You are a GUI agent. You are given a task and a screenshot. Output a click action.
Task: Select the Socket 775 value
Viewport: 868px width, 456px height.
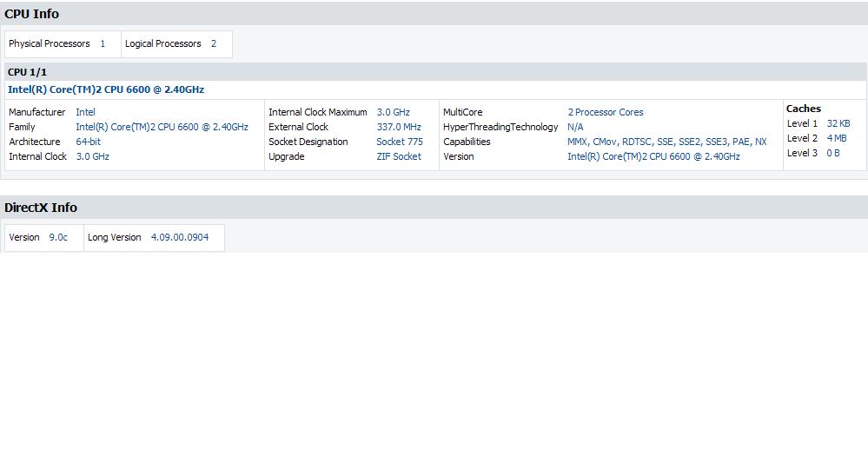[399, 142]
